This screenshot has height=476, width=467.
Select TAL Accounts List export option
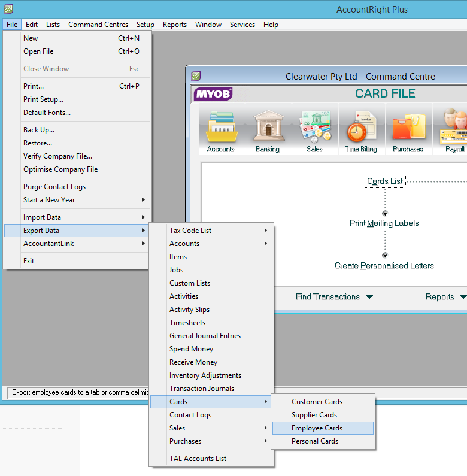click(211, 459)
